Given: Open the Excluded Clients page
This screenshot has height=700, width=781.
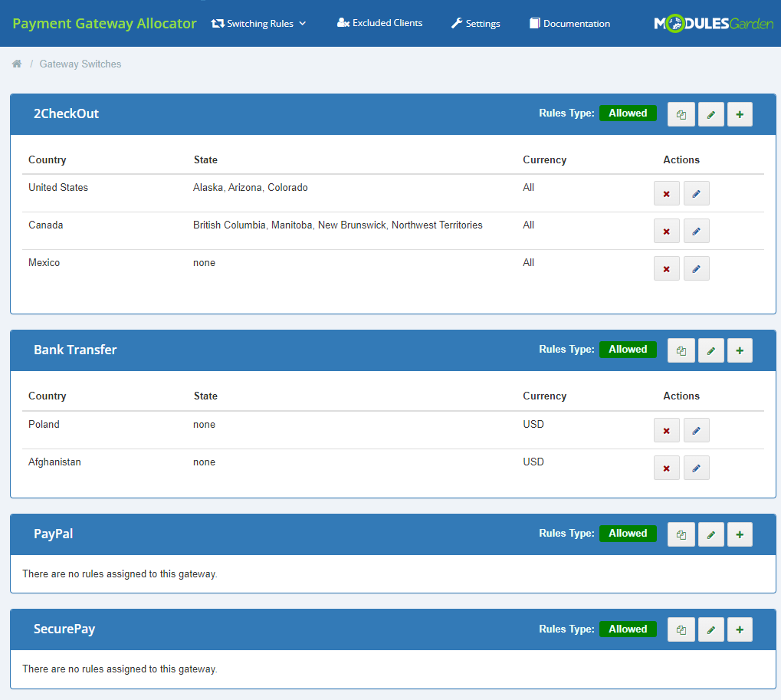Looking at the screenshot, I should 379,23.
